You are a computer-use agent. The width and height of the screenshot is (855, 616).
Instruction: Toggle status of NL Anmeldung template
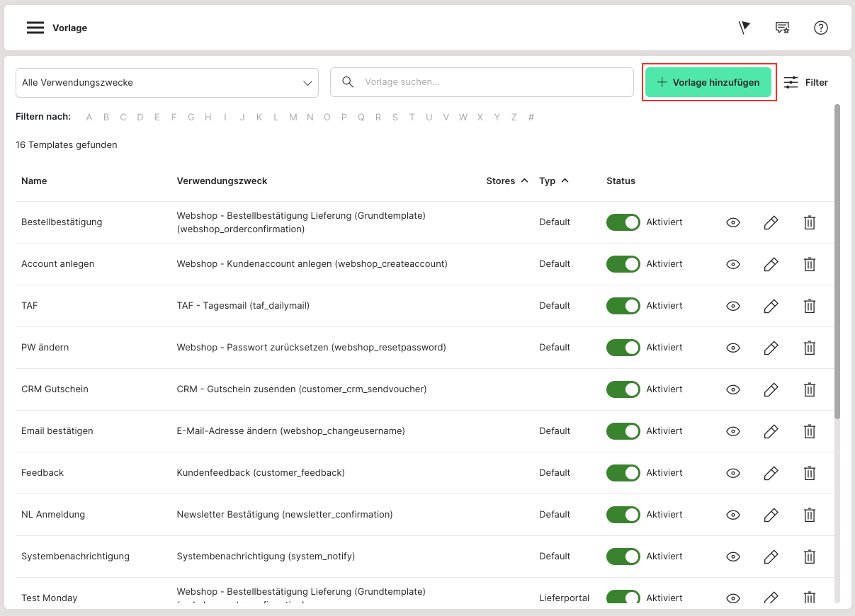point(623,515)
